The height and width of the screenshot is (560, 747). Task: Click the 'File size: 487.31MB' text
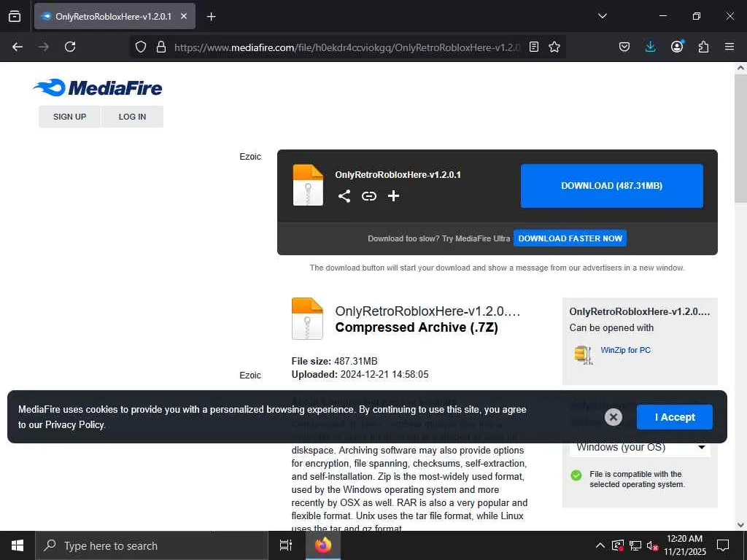click(334, 361)
